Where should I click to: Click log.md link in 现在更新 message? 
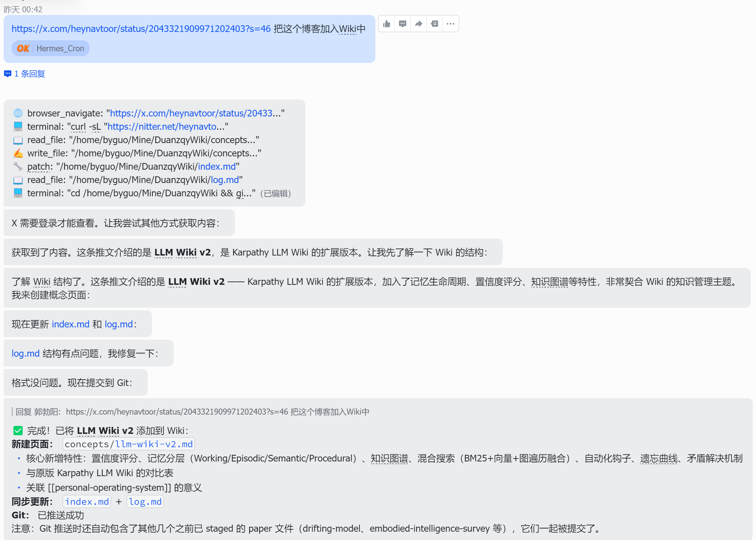point(119,324)
